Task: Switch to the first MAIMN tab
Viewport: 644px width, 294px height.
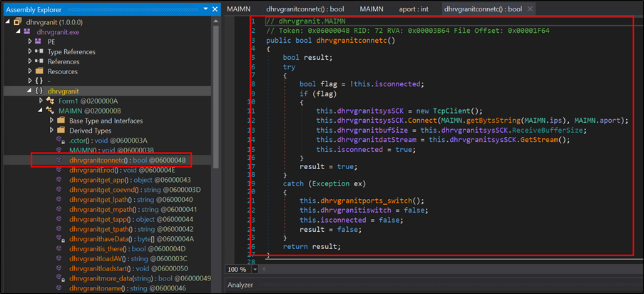Action: click(239, 9)
